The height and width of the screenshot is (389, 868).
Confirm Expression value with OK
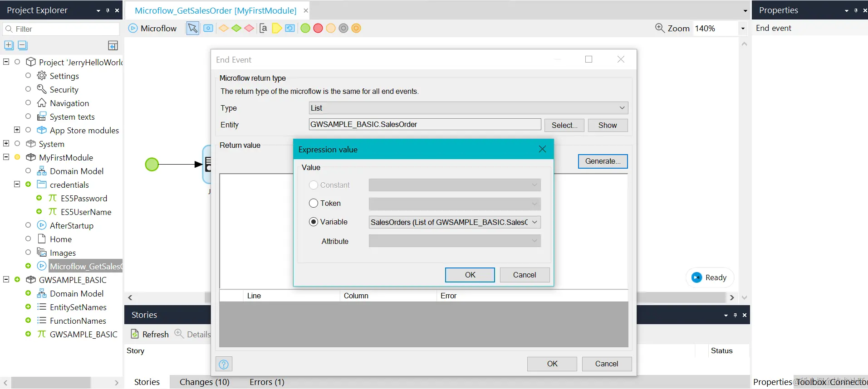tap(470, 275)
